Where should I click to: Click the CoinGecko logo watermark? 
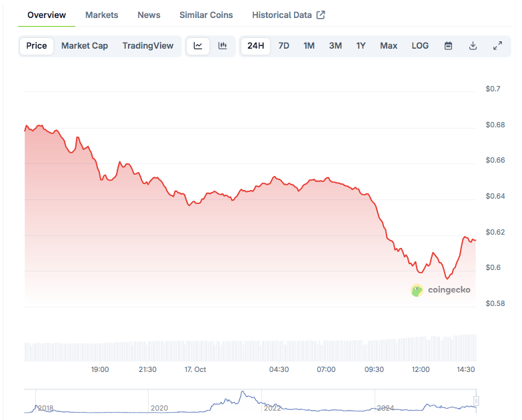pyautogui.click(x=439, y=290)
